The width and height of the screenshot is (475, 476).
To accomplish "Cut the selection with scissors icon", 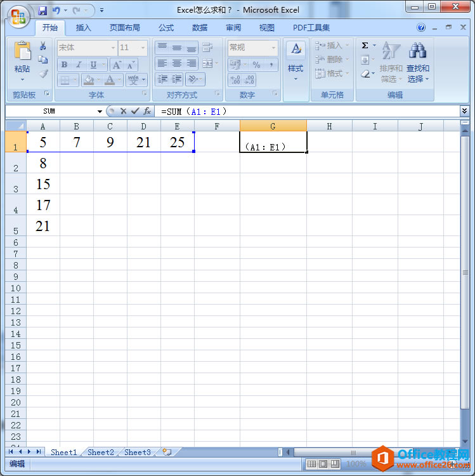I will [43, 46].
